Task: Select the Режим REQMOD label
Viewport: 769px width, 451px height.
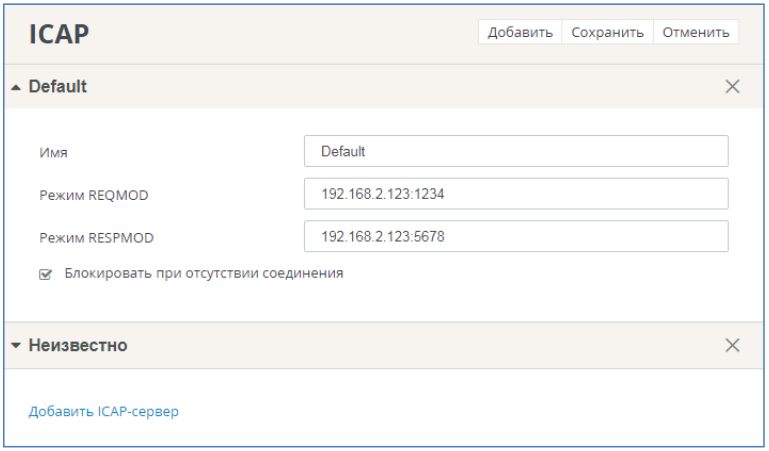Action: click(x=93, y=195)
